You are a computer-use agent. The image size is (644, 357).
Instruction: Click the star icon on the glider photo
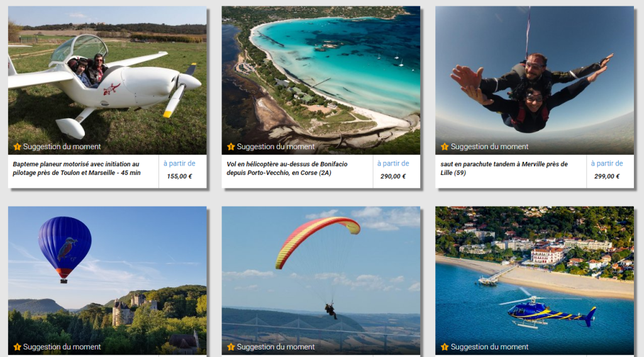(x=17, y=147)
